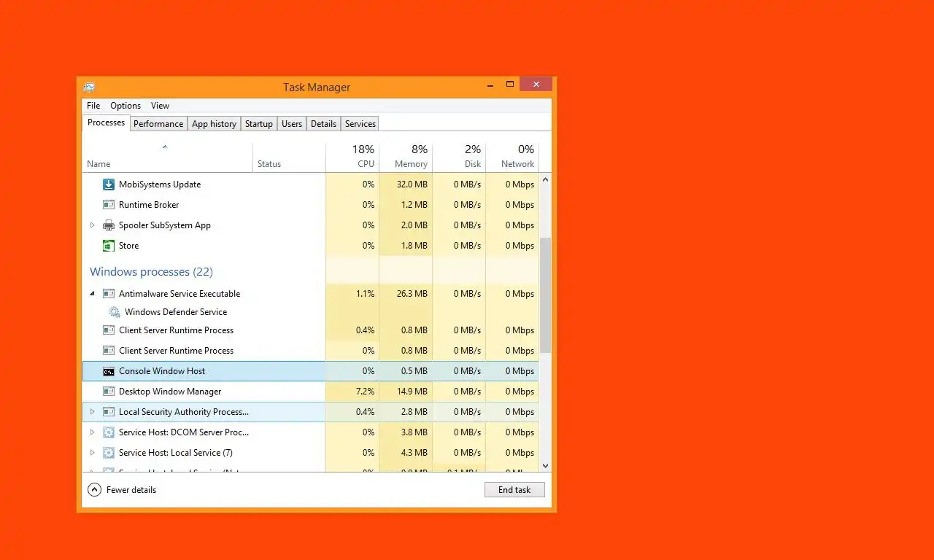This screenshot has width=934, height=560.
Task: Click the MobiSystems Update process icon
Action: pyautogui.click(x=109, y=184)
